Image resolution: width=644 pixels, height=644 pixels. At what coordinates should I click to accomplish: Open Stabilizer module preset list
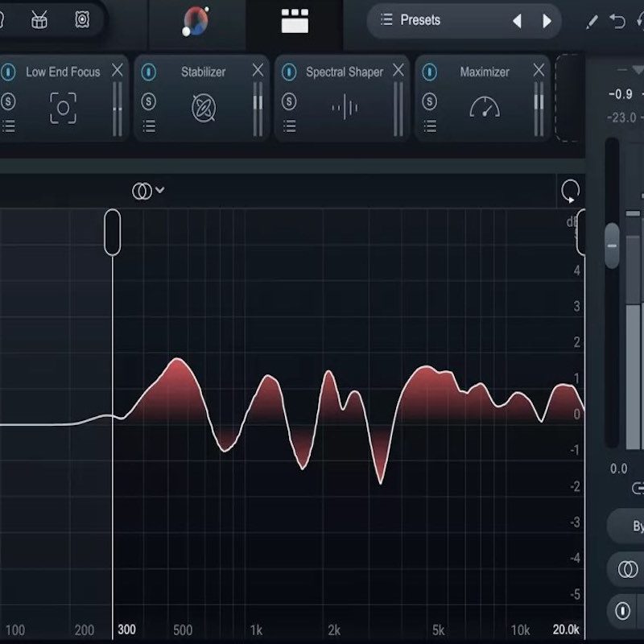point(149,126)
